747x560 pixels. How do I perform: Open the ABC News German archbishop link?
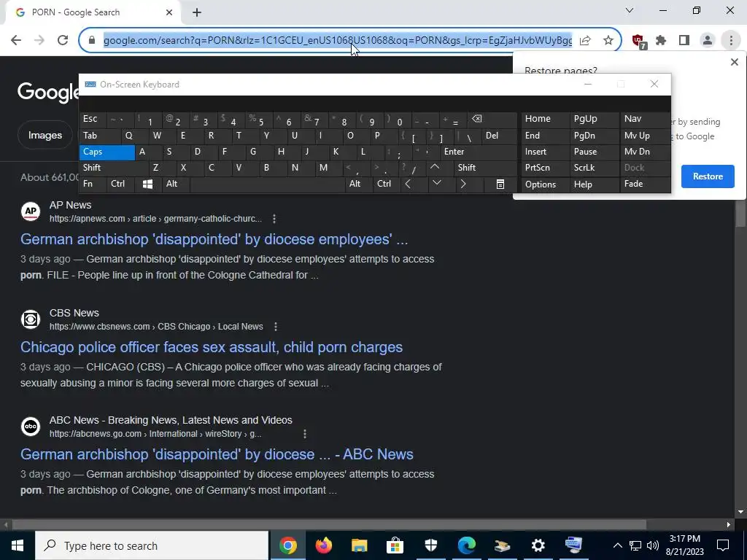click(217, 454)
